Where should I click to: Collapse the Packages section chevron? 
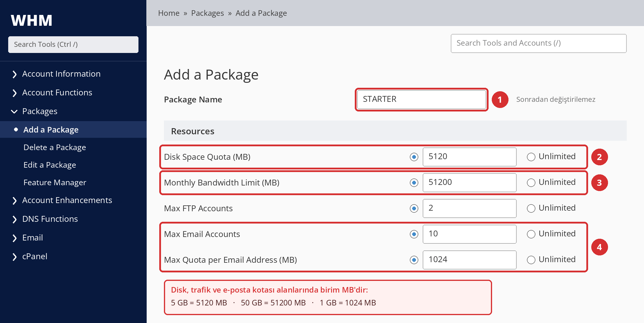pos(14,111)
